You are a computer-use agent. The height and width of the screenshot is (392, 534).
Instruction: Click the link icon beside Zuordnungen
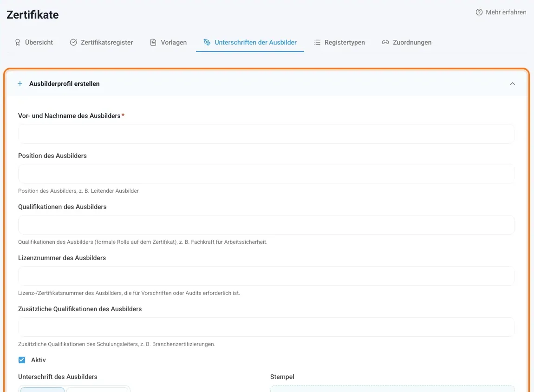point(385,42)
